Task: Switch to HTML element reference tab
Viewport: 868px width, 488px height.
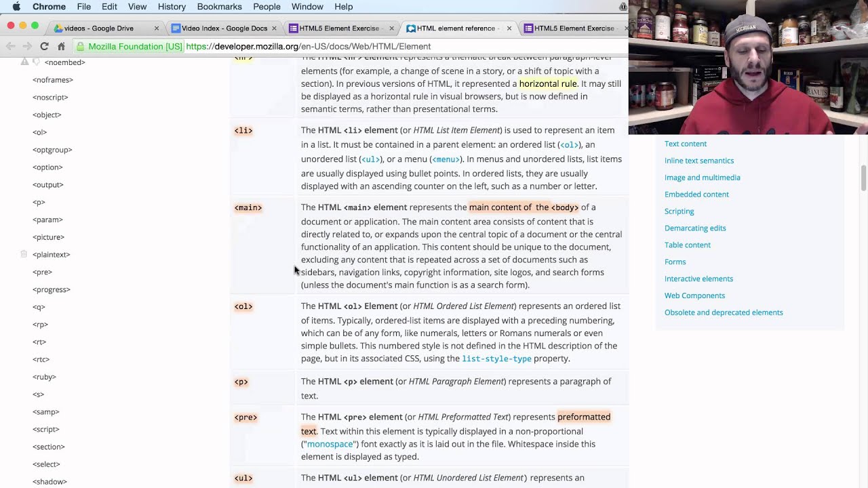Action: coord(458,28)
